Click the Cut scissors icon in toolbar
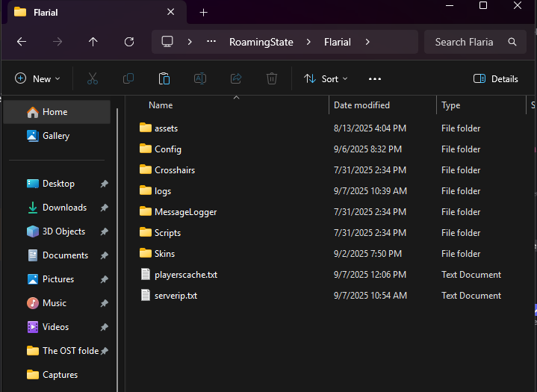The width and height of the screenshot is (537, 392). point(93,78)
